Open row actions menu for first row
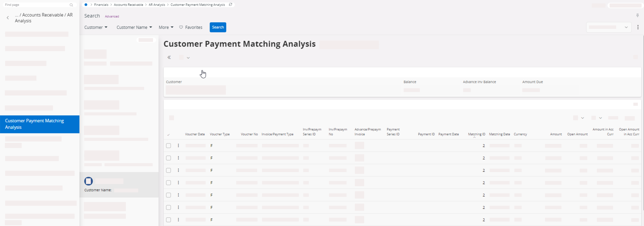644x226 pixels. (x=178, y=146)
